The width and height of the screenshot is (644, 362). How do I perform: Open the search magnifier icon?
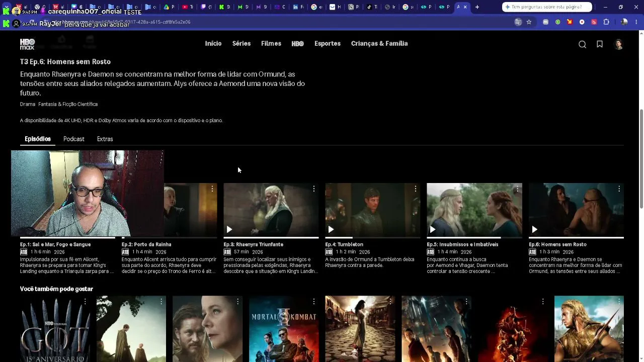(582, 44)
